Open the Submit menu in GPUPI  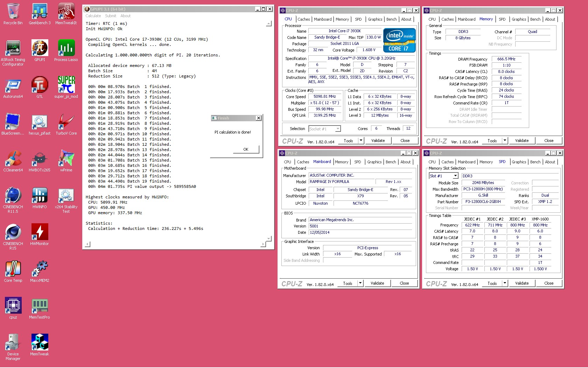click(x=111, y=16)
